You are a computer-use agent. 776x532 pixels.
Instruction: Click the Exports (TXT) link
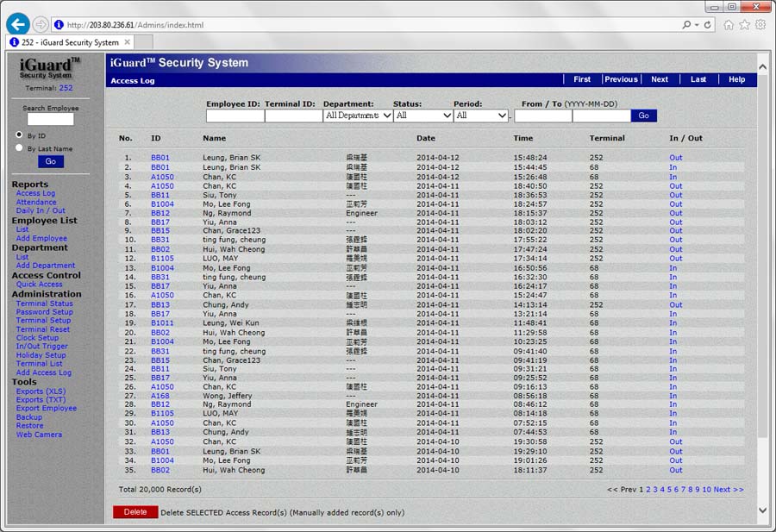[x=41, y=399]
